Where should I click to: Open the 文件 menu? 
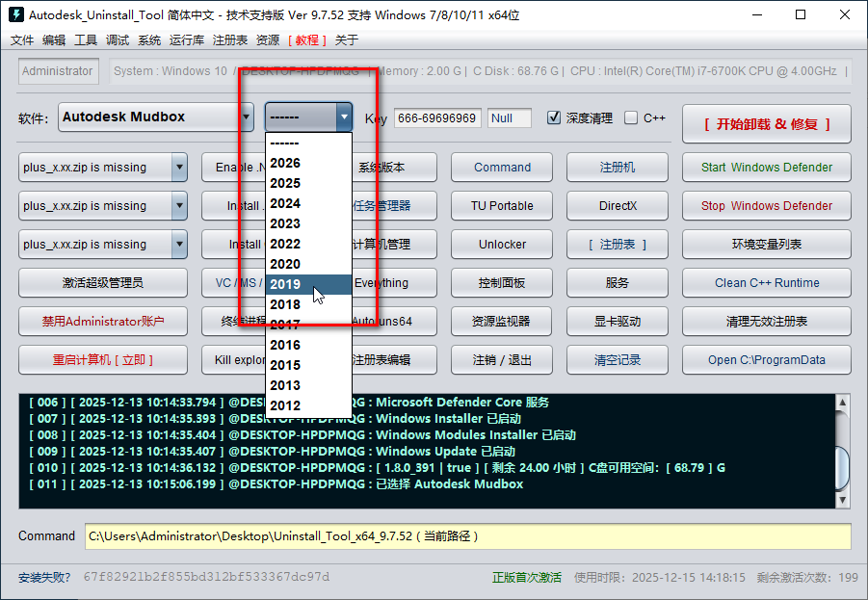click(x=22, y=39)
